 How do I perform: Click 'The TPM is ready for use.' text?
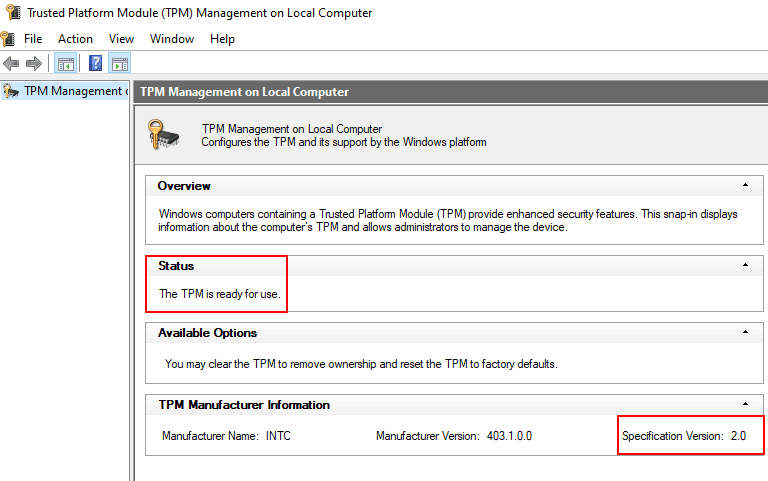[219, 294]
